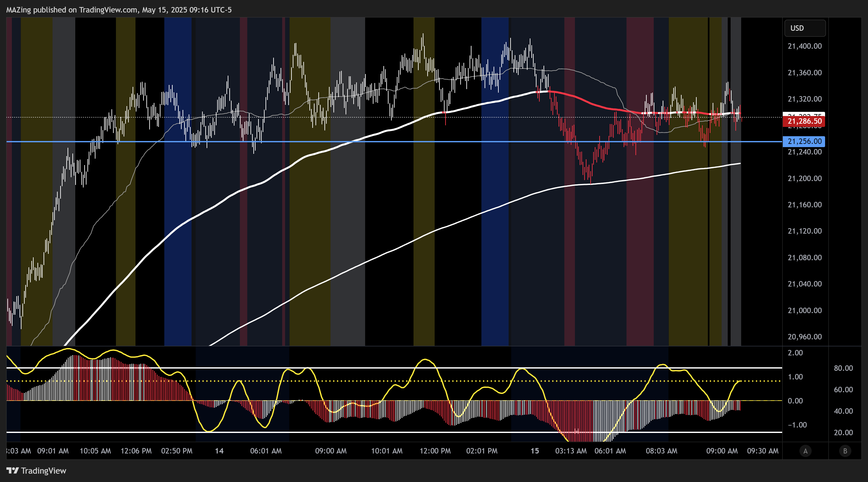Click the 21,200.00 price axis label
Image resolution: width=868 pixels, height=482 pixels.
tap(805, 178)
